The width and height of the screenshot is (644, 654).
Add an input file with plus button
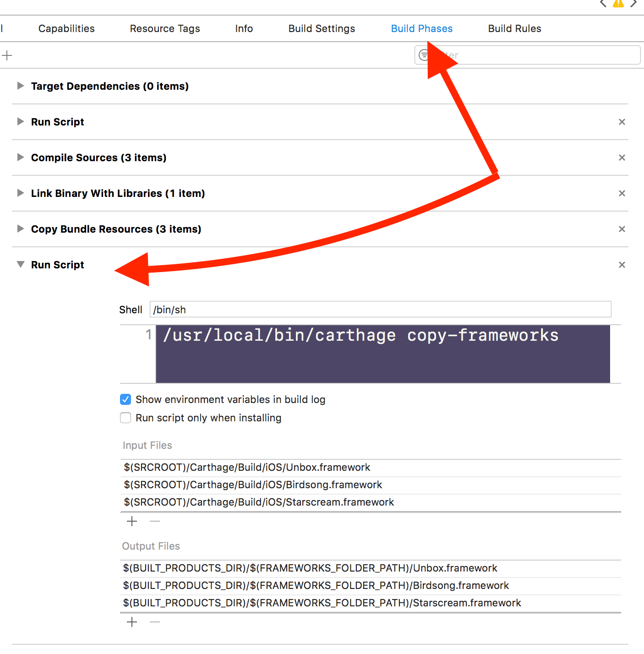point(132,521)
